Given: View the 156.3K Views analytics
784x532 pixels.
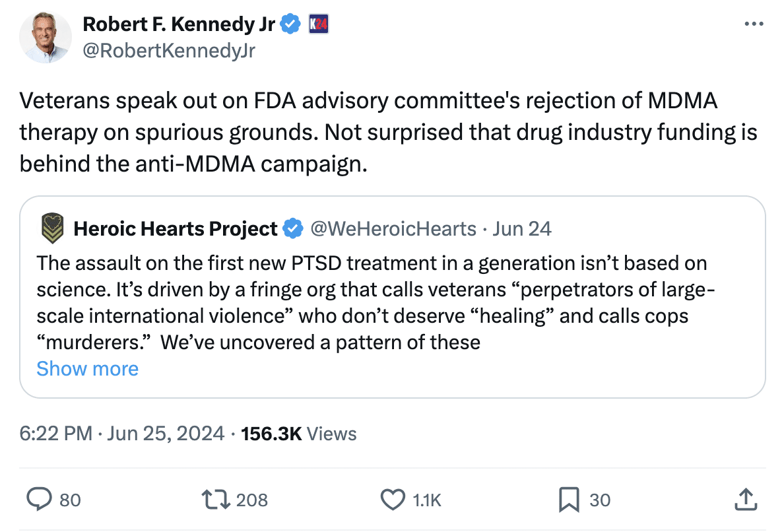Looking at the screenshot, I should [300, 434].
